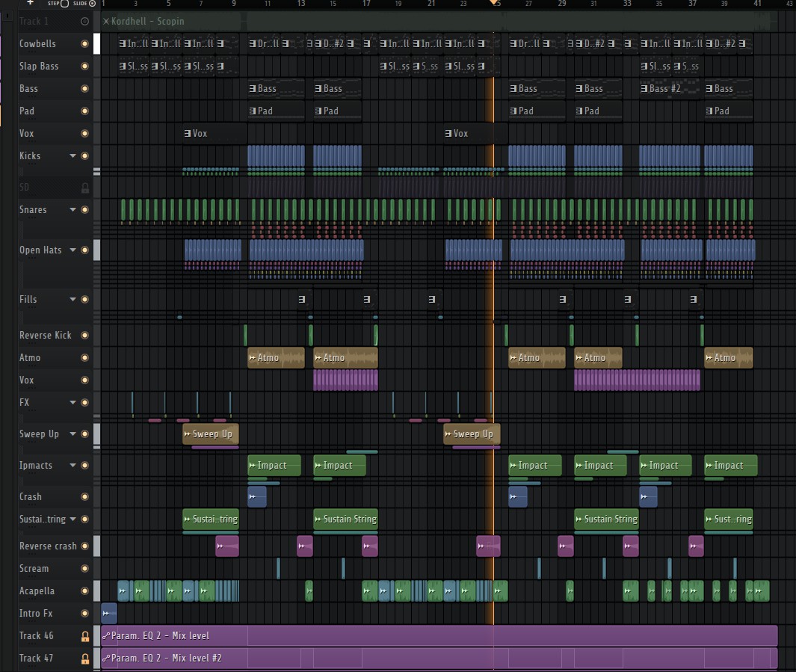The height and width of the screenshot is (672, 796).
Task: Collapse the Fills track group
Action: [x=72, y=300]
